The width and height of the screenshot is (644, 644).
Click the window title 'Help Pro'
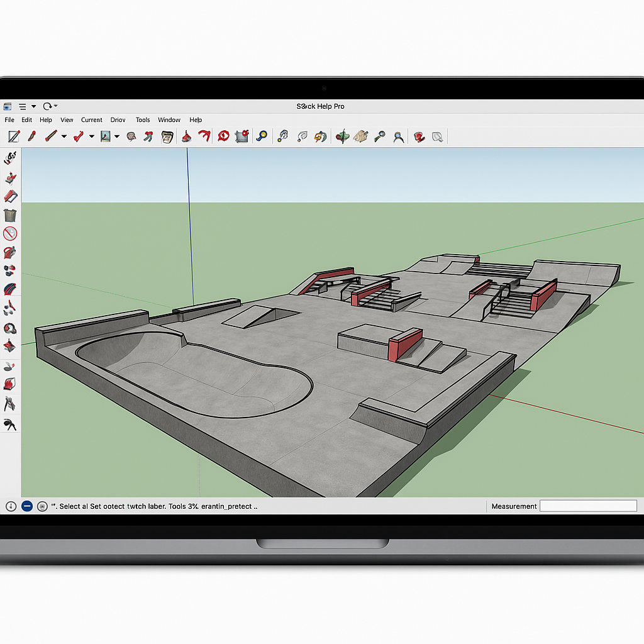[x=330, y=106]
